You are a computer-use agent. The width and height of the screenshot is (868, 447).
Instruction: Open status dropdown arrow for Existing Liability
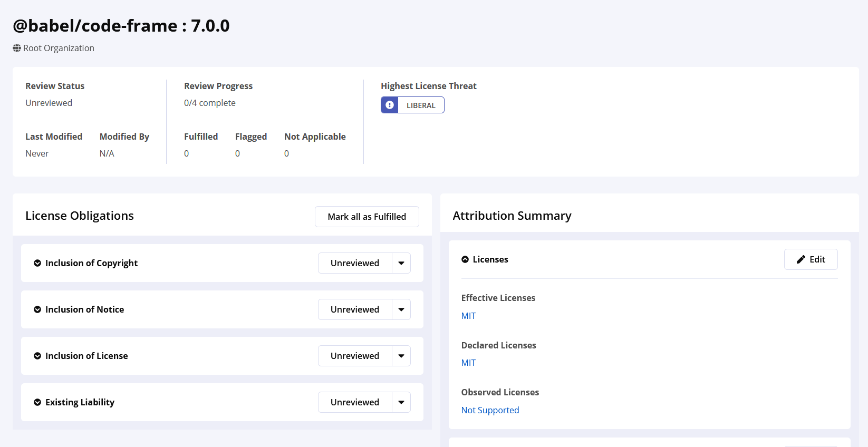coord(401,402)
